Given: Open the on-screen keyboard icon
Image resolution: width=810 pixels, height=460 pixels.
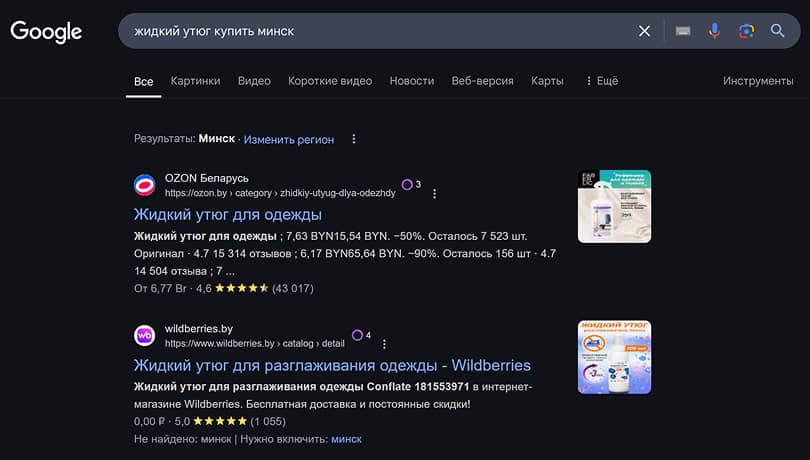Looking at the screenshot, I should coord(683,31).
